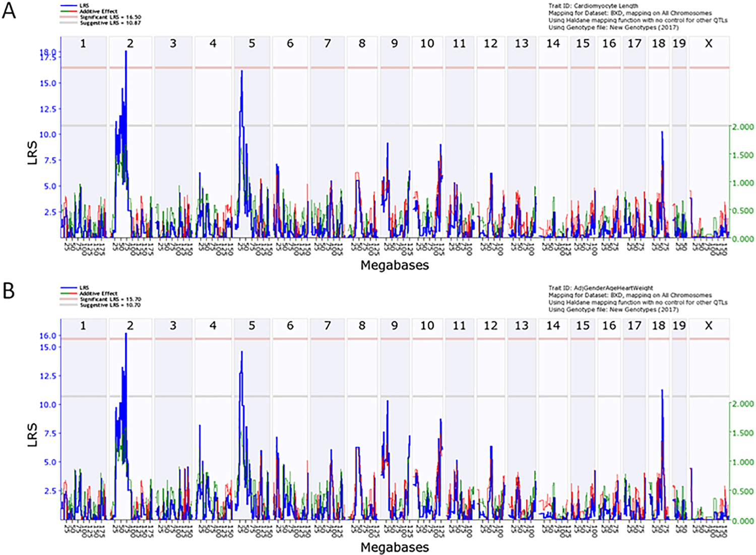Click 'Additive Effect' legend entry in panel B
Viewport: 756px width, 555px height.
[x=98, y=293]
